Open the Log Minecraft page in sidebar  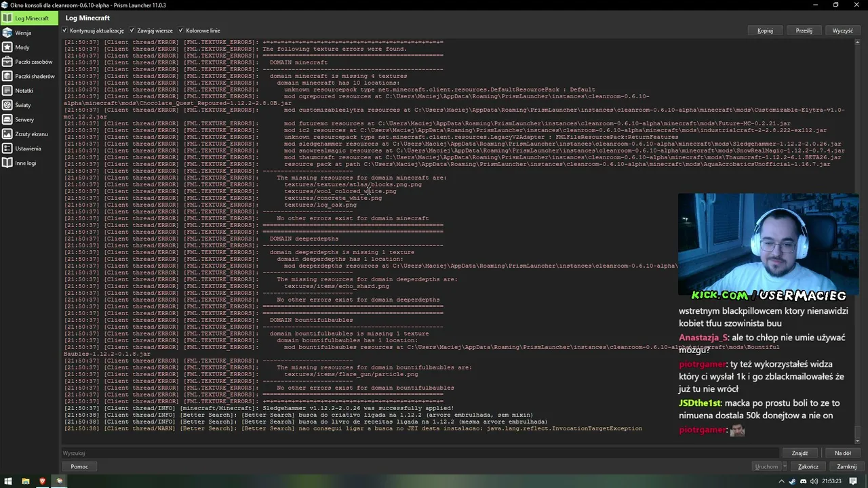click(29, 18)
